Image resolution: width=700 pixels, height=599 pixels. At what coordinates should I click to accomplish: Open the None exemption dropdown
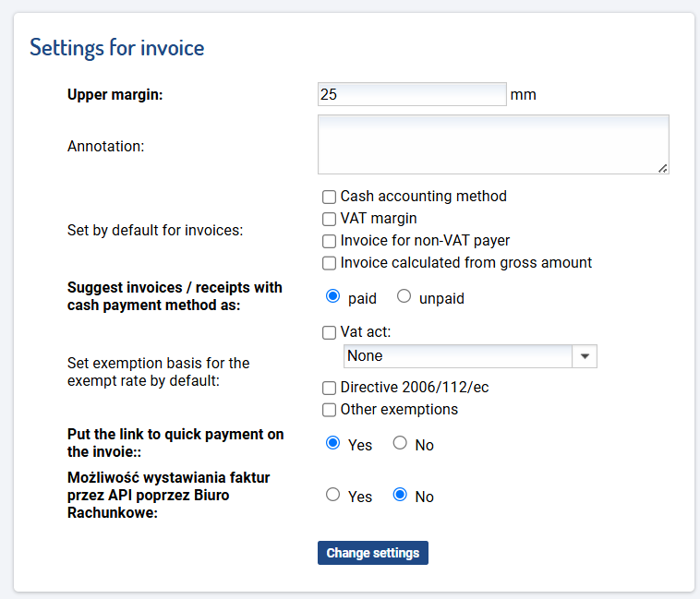pyautogui.click(x=470, y=356)
